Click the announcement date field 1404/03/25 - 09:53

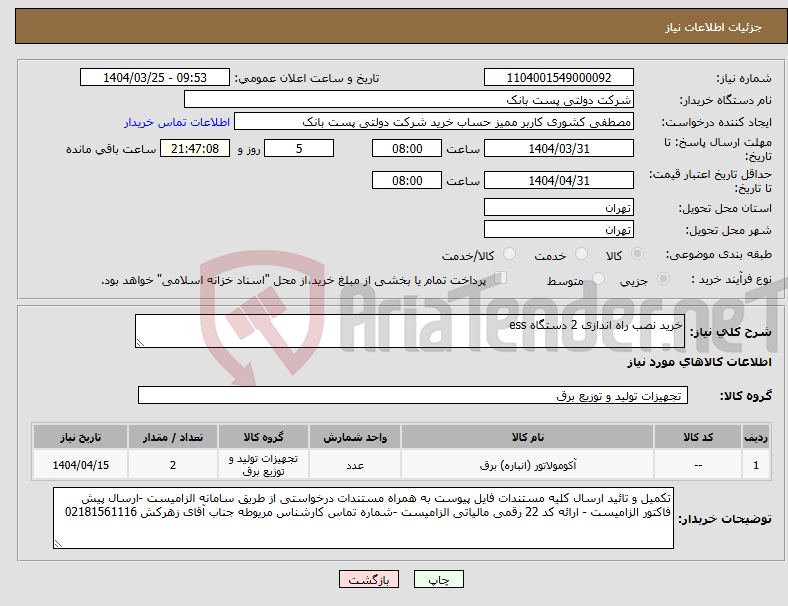point(155,77)
